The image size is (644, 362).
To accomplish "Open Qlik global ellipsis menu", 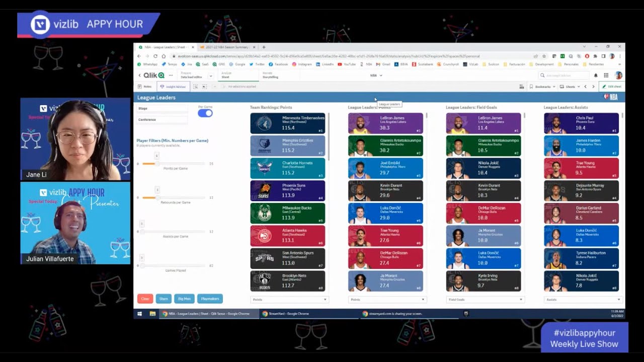I will click(x=171, y=75).
